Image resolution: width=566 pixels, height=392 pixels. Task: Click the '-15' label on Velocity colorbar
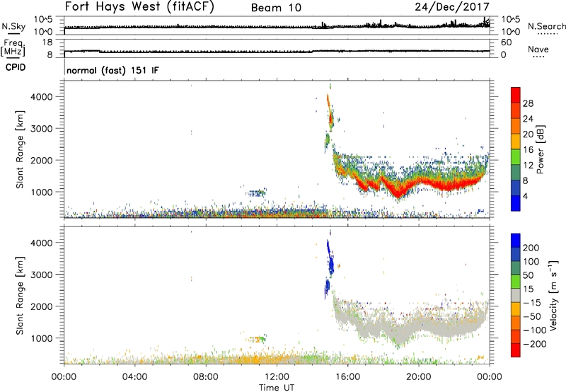[532, 302]
